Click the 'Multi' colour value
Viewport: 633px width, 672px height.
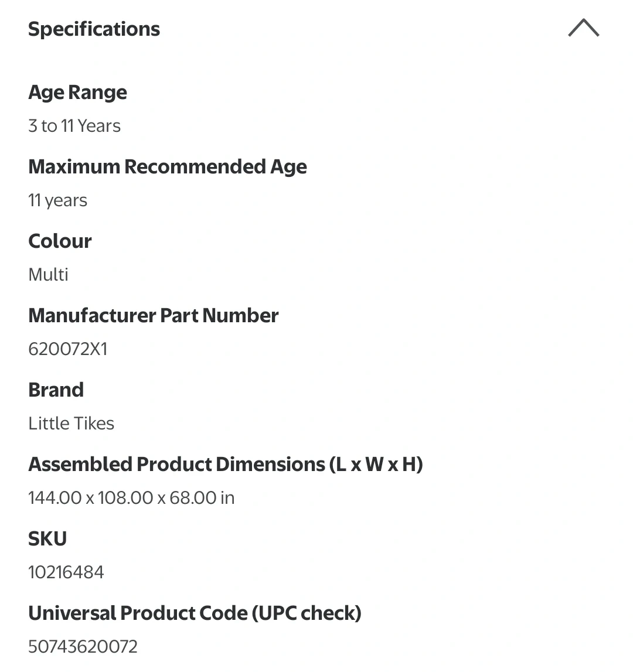(x=48, y=275)
